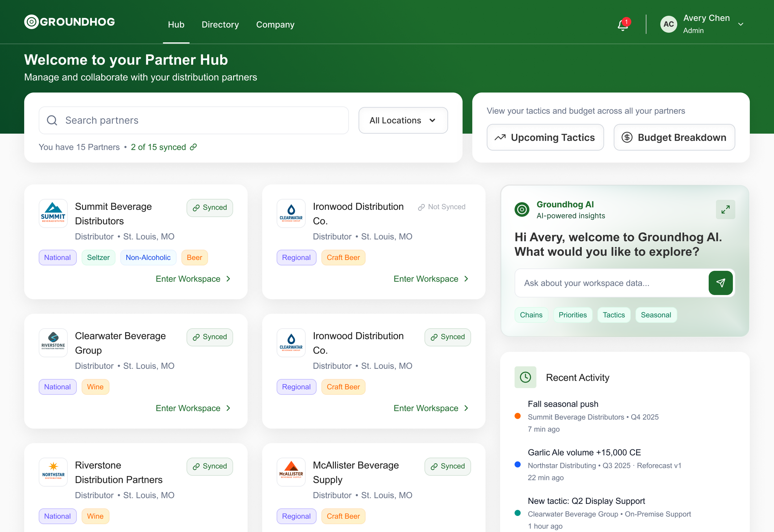Screen dimensions: 774x532
Task: Expand the Avery Chen account menu
Action: click(741, 24)
